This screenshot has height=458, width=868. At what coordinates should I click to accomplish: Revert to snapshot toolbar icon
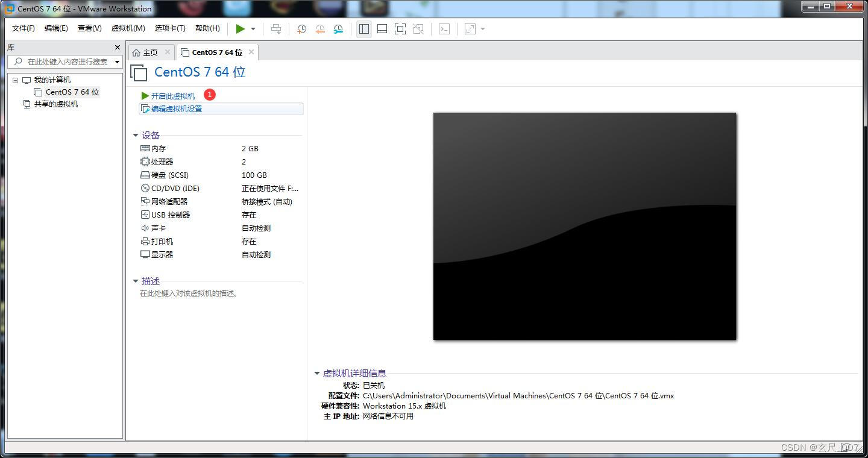click(320, 29)
